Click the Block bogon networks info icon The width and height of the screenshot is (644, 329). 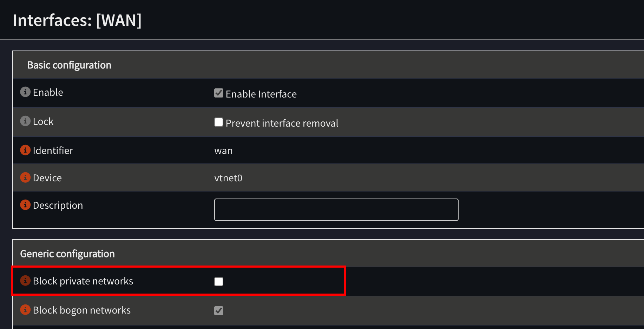point(25,309)
